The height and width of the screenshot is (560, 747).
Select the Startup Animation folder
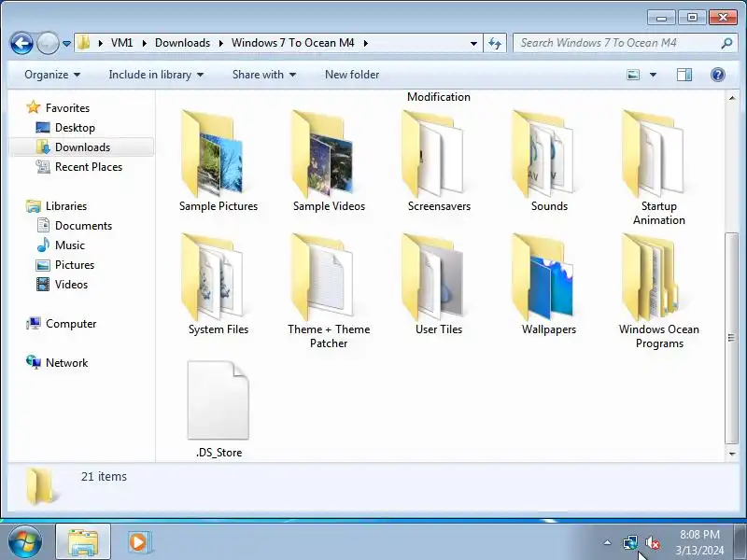tap(659, 168)
